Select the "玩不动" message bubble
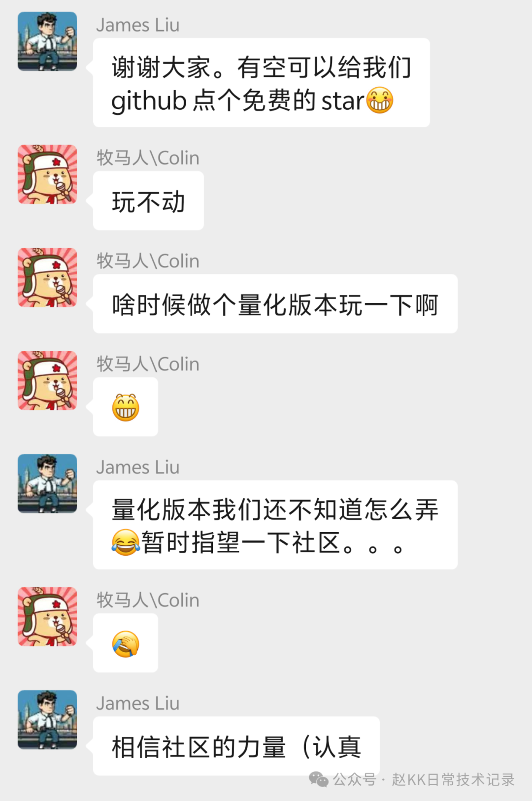This screenshot has width=532, height=801. (x=148, y=200)
